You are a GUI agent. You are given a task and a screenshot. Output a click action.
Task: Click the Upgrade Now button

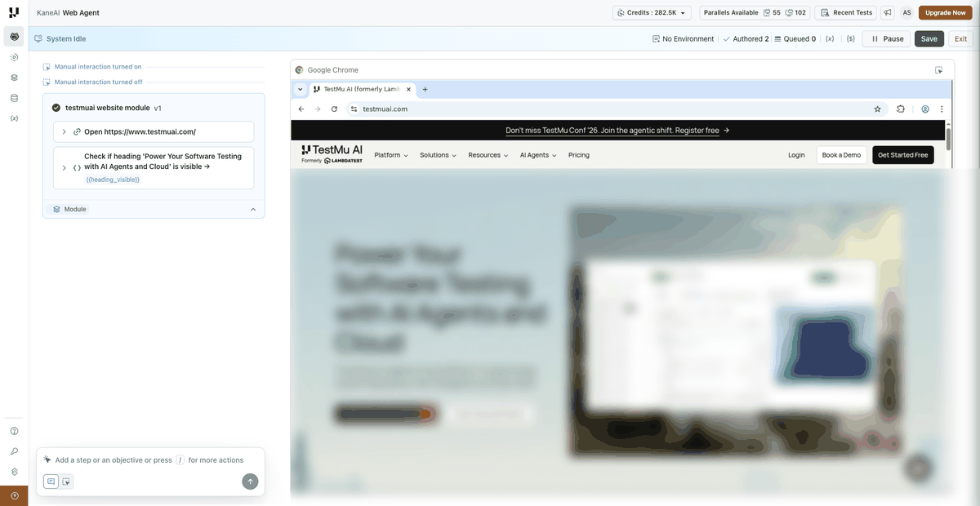coord(946,13)
